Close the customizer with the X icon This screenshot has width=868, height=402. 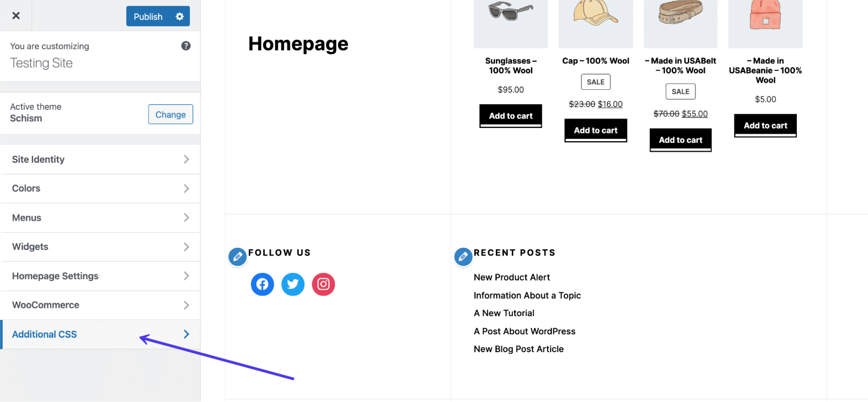16,15
